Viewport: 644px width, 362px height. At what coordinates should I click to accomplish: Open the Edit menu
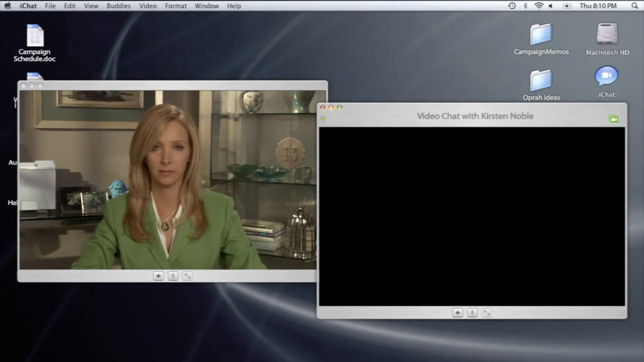click(70, 6)
